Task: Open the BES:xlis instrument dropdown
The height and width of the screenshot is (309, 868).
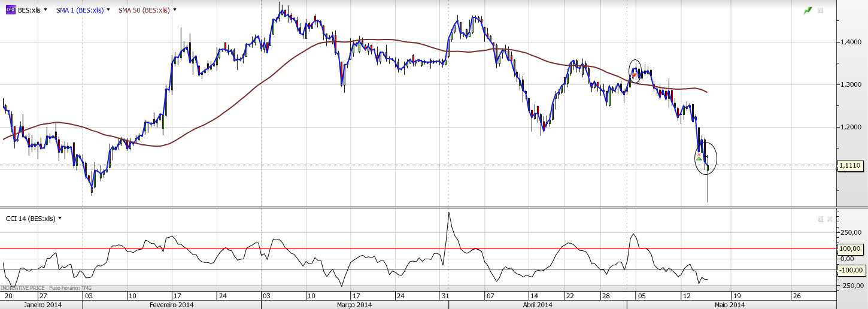Action: pyautogui.click(x=45, y=10)
